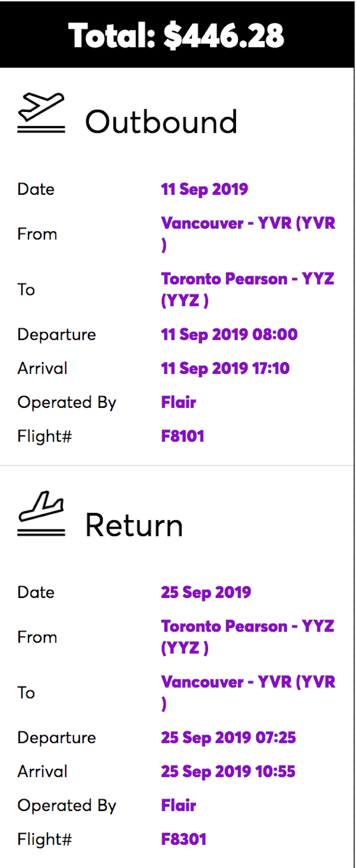Click the outbound Flight# label
This screenshot has width=356, height=868.
(45, 436)
